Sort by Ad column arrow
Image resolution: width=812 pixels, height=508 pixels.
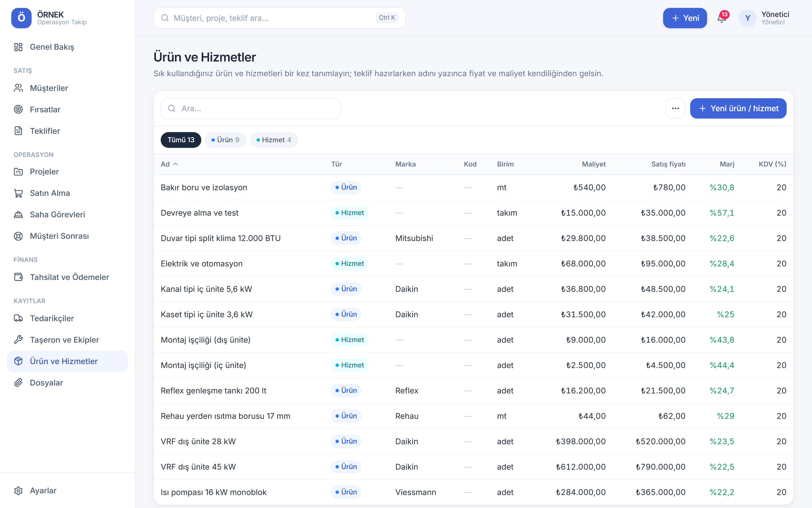175,164
